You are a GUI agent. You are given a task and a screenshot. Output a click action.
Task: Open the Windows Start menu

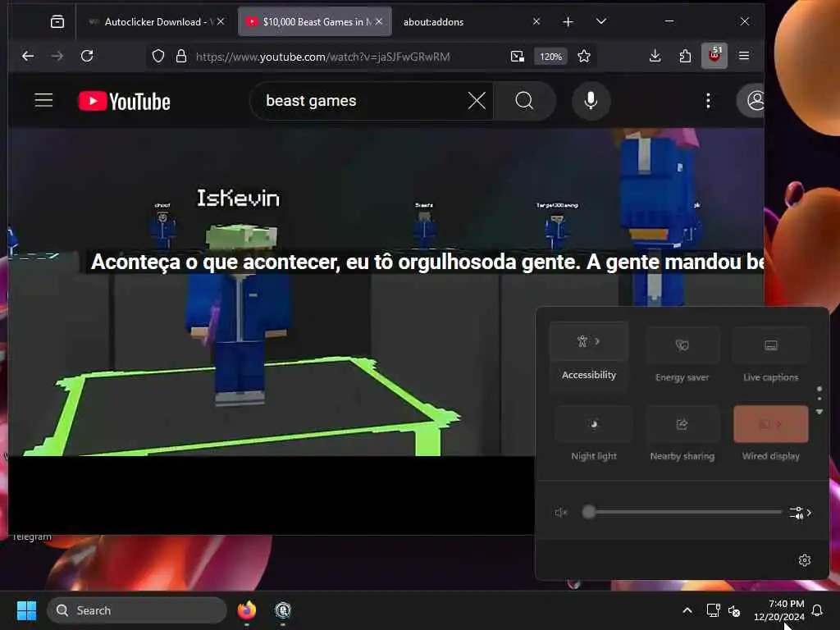click(26, 610)
